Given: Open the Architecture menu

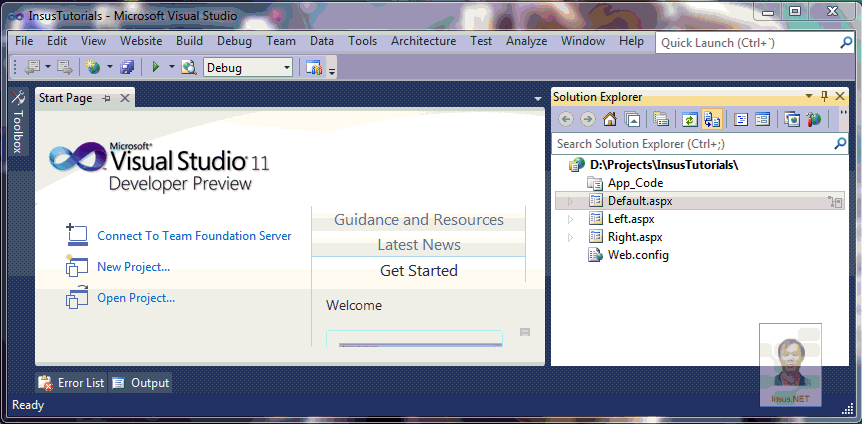Looking at the screenshot, I should click(x=423, y=41).
